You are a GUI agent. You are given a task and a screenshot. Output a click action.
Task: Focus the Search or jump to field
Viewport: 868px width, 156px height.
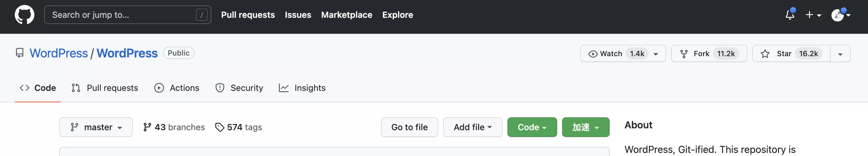[x=121, y=15]
